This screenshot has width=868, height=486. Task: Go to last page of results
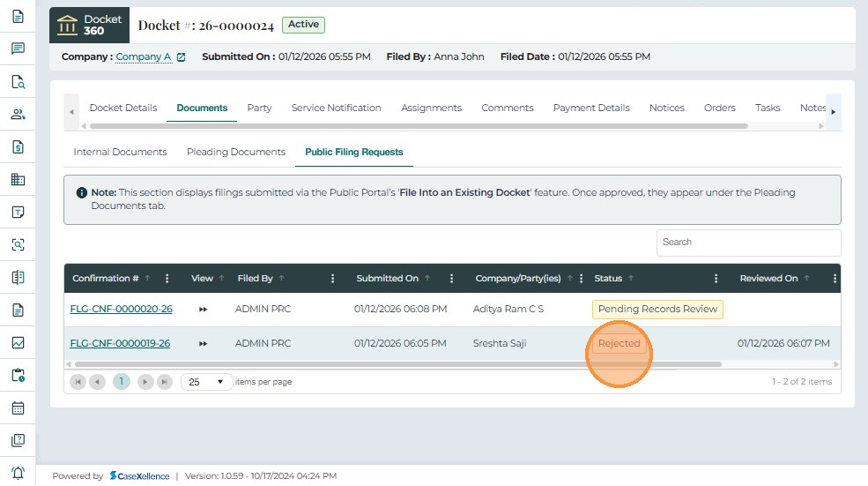(x=165, y=382)
